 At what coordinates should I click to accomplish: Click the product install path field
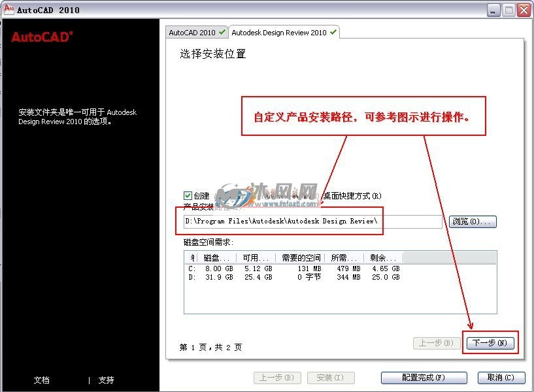pos(312,221)
